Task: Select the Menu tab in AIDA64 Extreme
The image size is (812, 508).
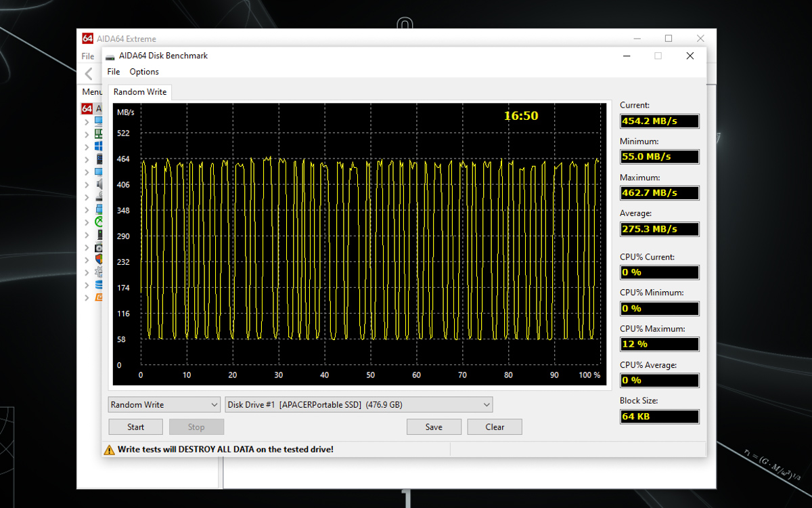Action: coord(91,92)
